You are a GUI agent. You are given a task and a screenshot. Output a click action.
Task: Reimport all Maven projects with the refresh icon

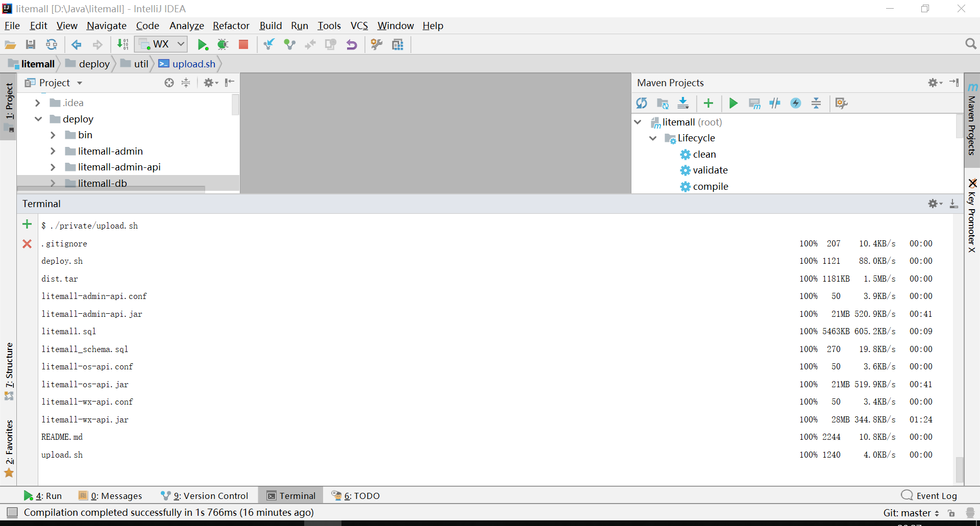tap(642, 104)
